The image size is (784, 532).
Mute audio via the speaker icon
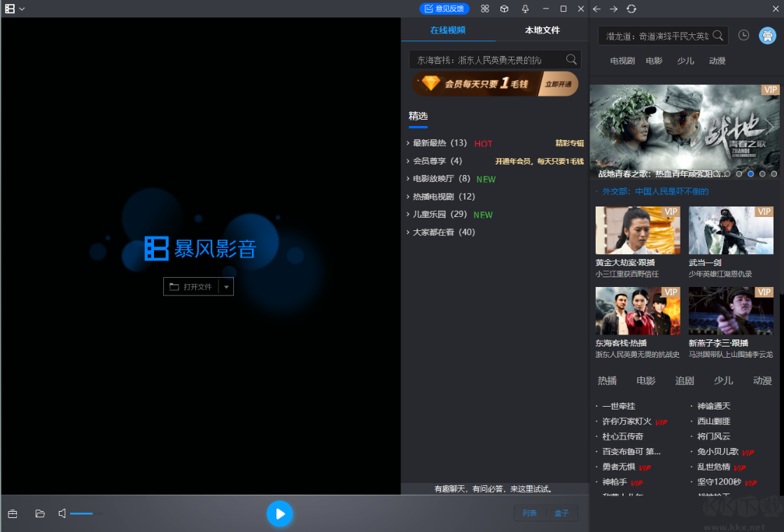coord(62,513)
